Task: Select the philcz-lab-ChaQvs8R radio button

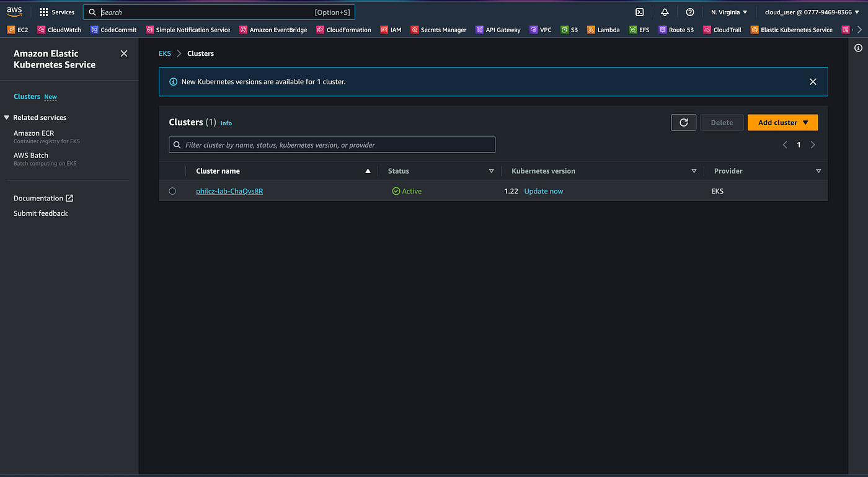Action: pyautogui.click(x=172, y=191)
